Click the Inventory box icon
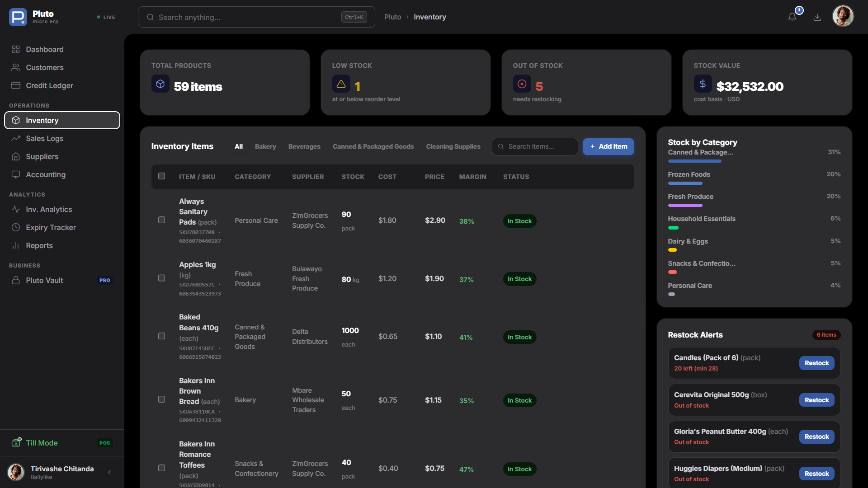Viewport: 868px width, 488px height. pos(16,120)
